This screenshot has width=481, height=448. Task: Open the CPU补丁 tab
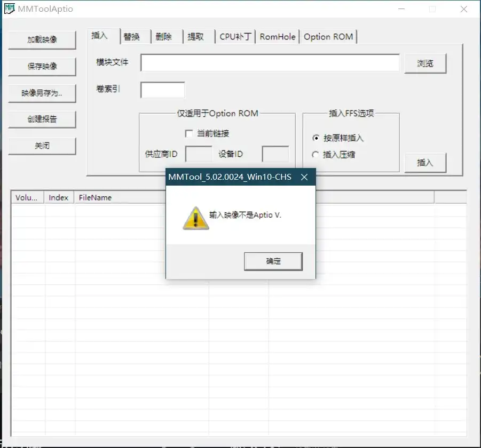pos(234,37)
